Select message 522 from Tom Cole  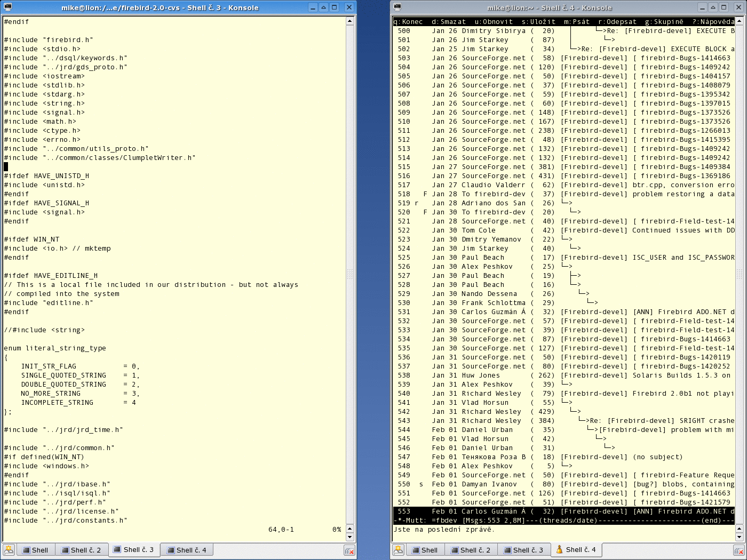point(564,230)
